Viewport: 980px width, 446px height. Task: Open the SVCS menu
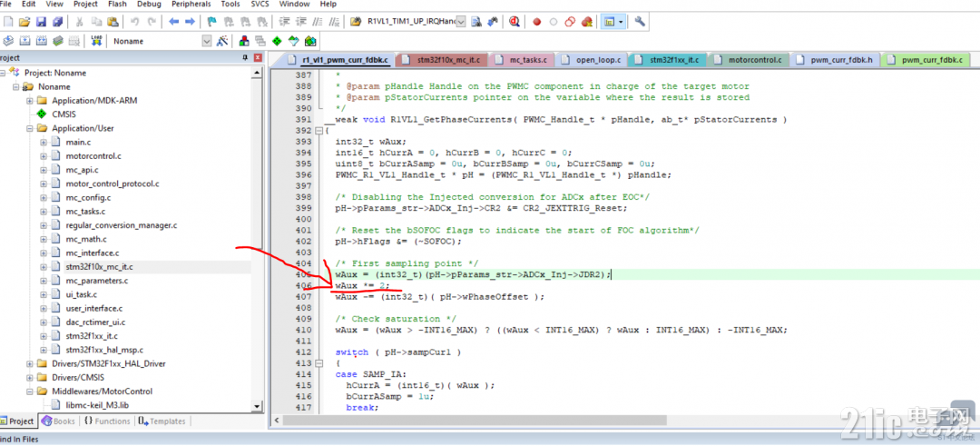[260, 4]
